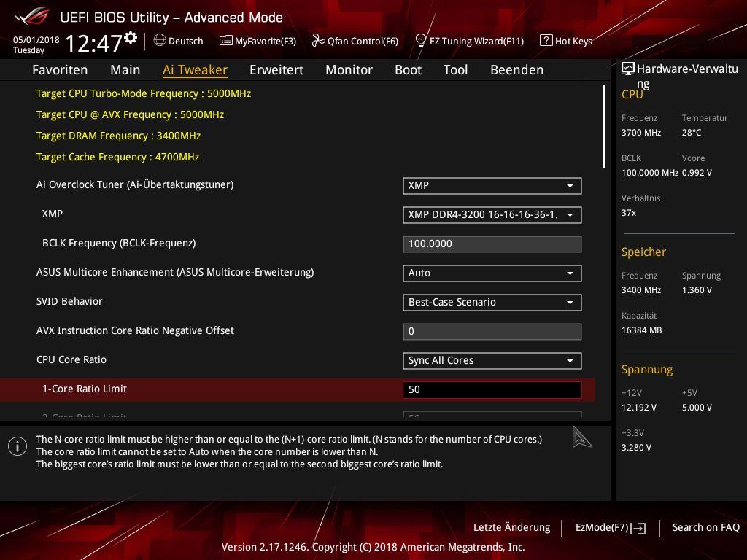This screenshot has width=747, height=560.
Task: Click AVX Instruction Core Ratio Negative Offset field
Action: pyautogui.click(x=492, y=332)
